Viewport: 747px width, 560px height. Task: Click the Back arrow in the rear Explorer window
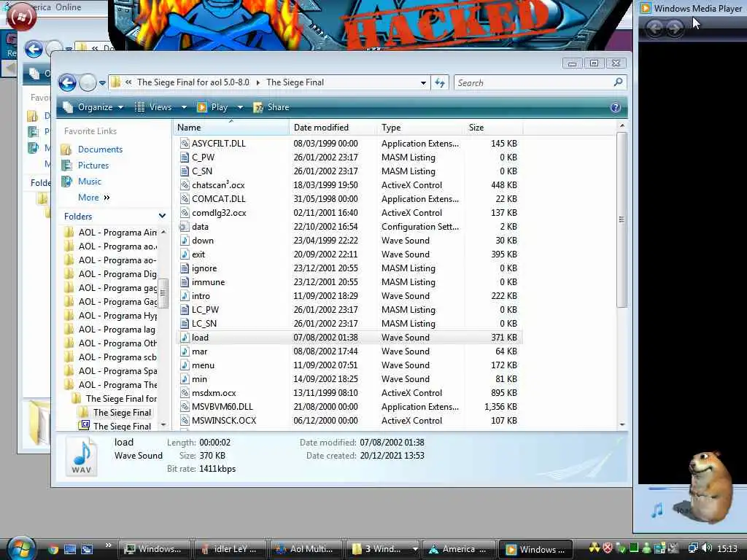[x=34, y=49]
